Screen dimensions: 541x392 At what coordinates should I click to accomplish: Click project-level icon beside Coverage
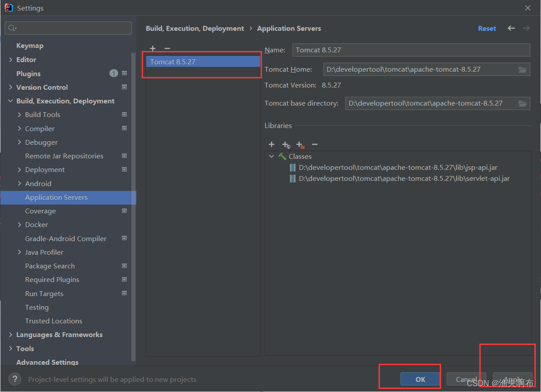tap(124, 211)
